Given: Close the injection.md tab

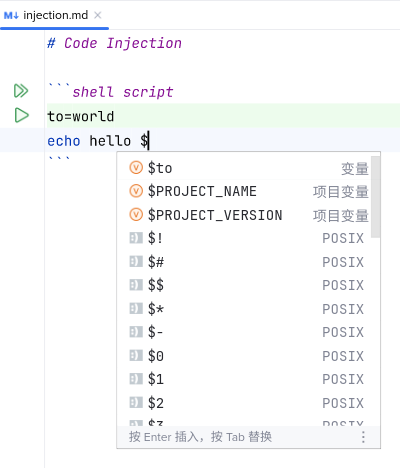Looking at the screenshot, I should (x=97, y=15).
